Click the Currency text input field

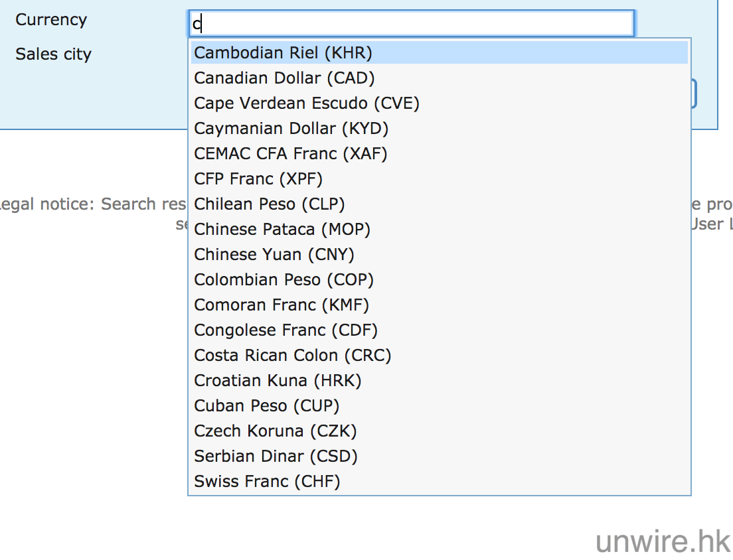(412, 24)
